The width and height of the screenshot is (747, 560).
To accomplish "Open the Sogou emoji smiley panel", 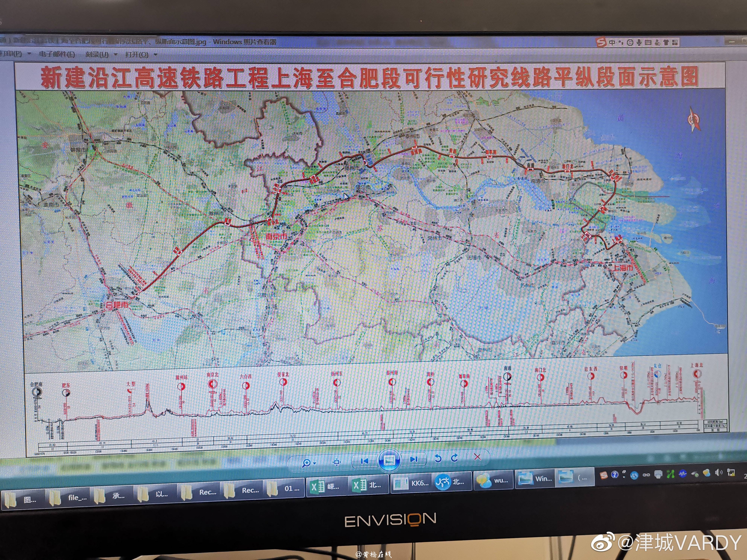I will click(x=630, y=43).
